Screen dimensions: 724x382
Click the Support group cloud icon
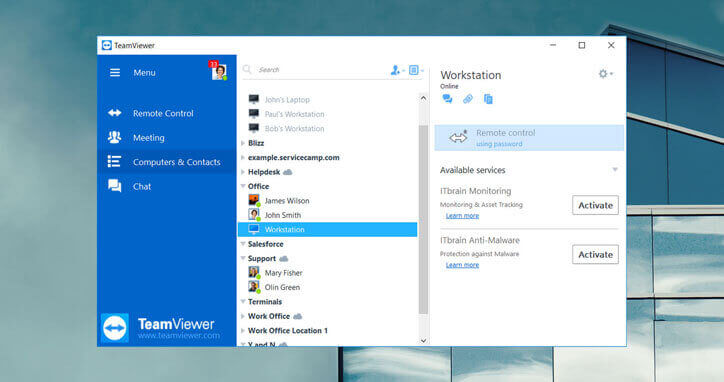tap(284, 258)
